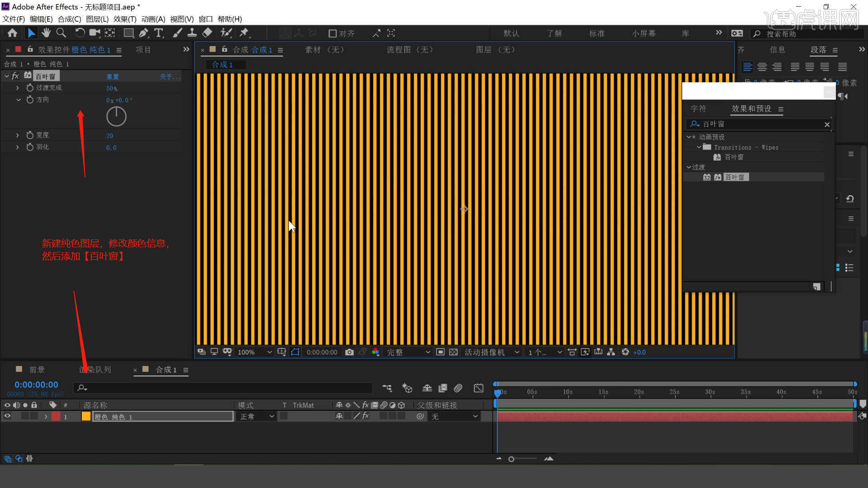Select the Zoom magnifier tool
Image resolution: width=868 pixels, height=488 pixels.
61,33
